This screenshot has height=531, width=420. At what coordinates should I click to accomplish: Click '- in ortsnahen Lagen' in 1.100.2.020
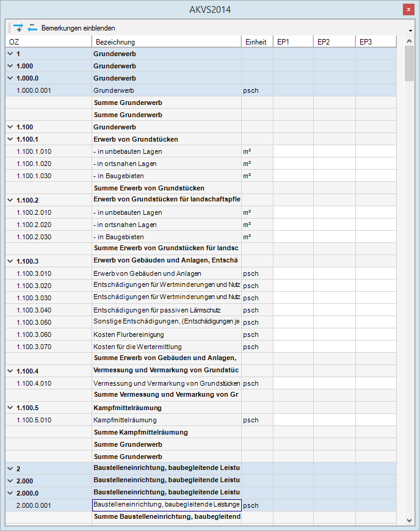(x=125, y=225)
